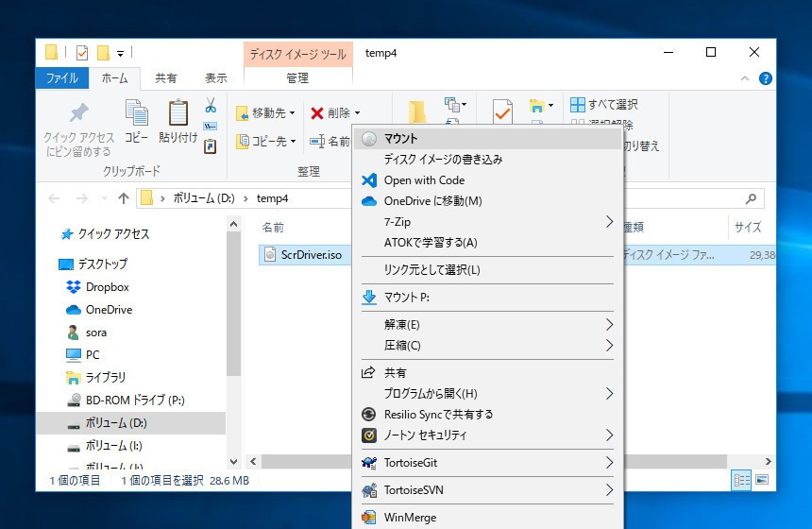
Task: Open the quick access toolbar customize dropdown
Action: (x=120, y=53)
